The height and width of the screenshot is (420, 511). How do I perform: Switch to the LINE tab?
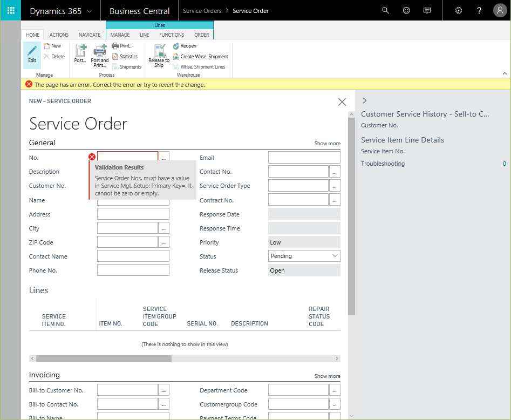(x=145, y=35)
